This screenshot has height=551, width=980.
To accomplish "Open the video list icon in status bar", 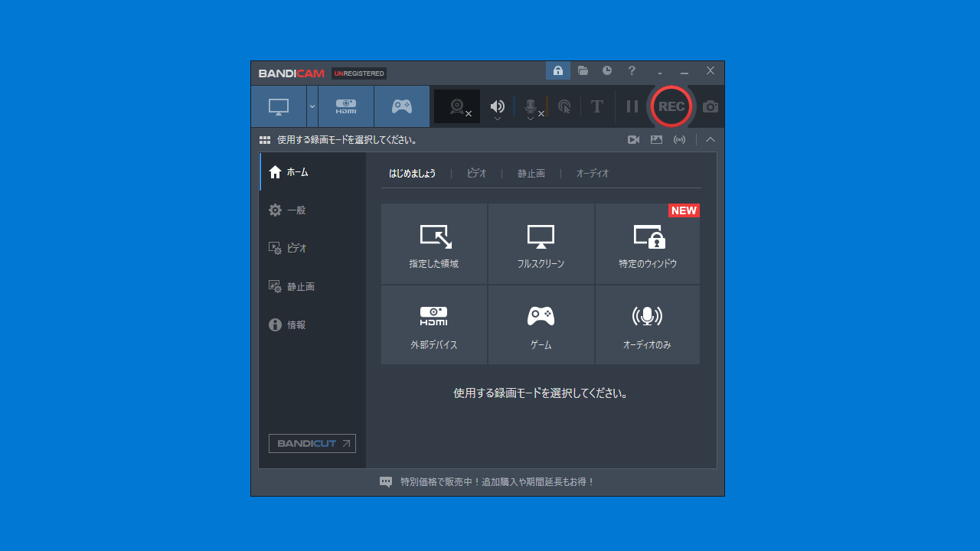I will coord(633,140).
